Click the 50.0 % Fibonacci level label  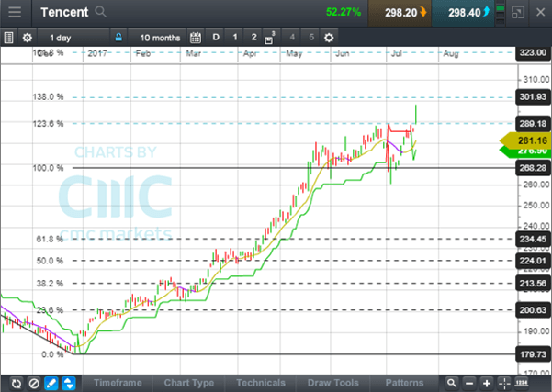coord(50,261)
